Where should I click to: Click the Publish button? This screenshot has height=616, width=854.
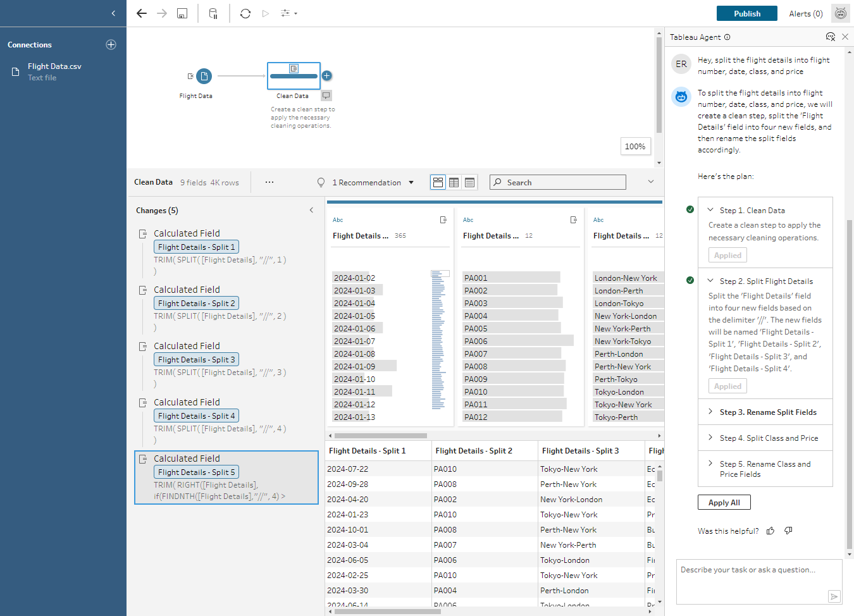[746, 13]
